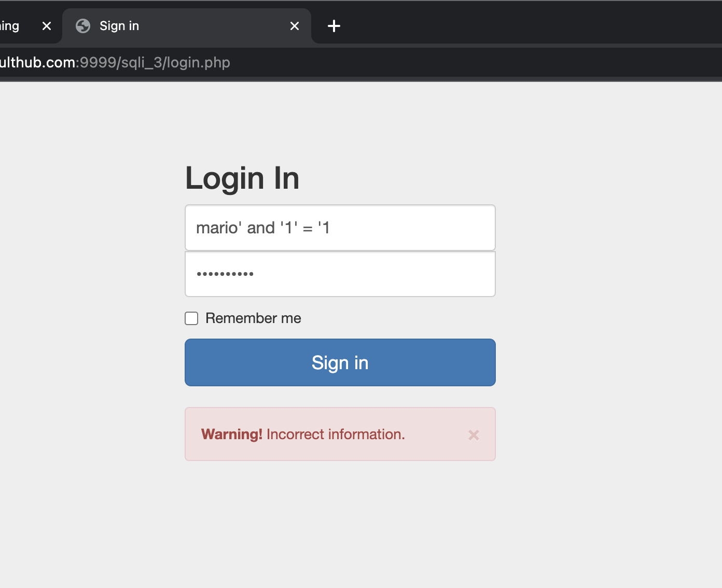Click the password input field

pos(340,274)
